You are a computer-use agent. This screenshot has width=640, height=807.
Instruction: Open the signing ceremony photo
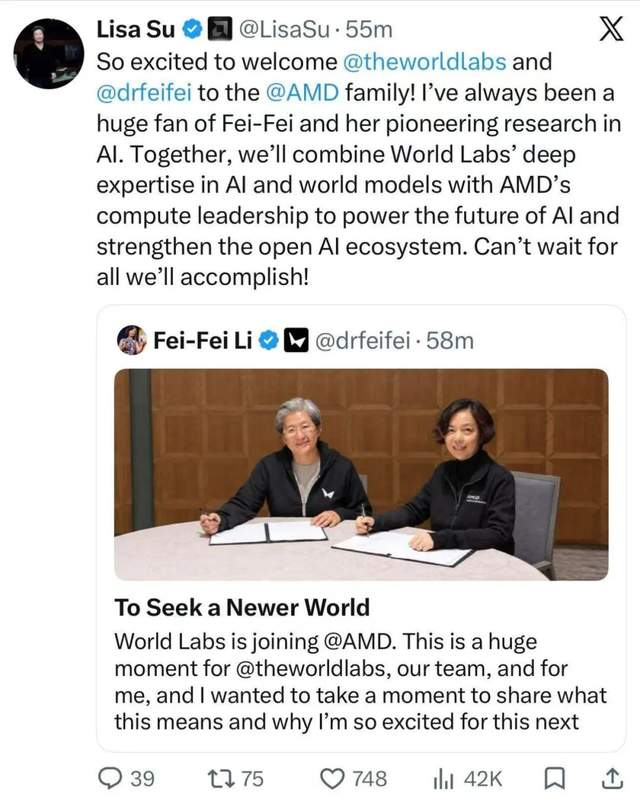(361, 474)
